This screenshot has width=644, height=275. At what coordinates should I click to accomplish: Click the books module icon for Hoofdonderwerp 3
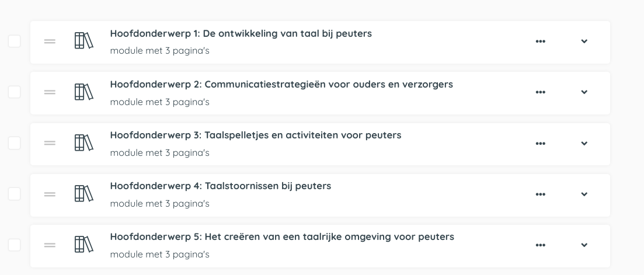[x=83, y=143]
